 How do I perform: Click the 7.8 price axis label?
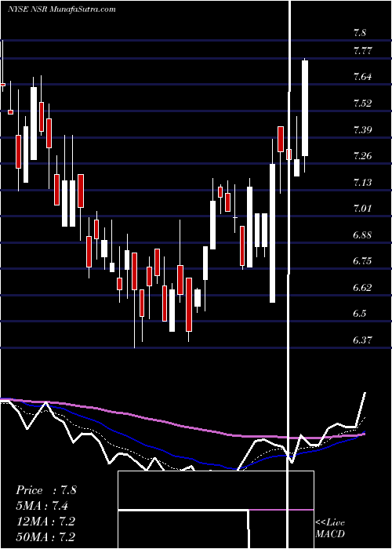point(360,33)
